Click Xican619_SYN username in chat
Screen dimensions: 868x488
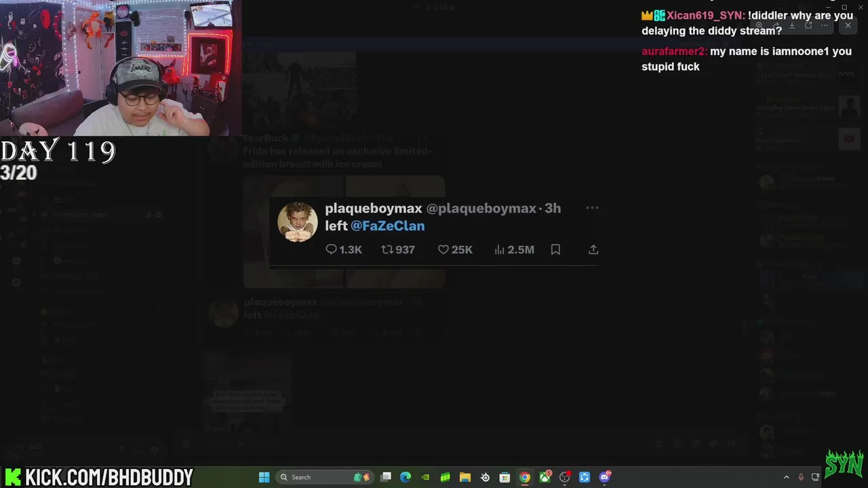[x=706, y=16]
